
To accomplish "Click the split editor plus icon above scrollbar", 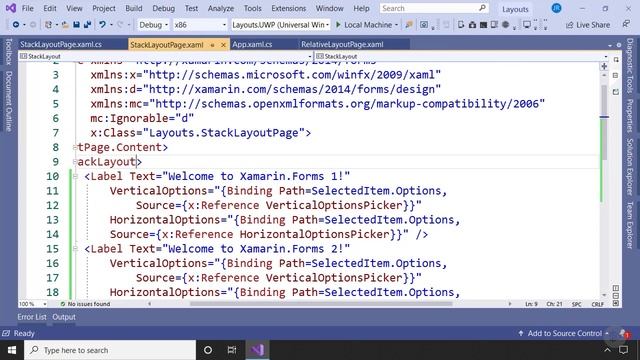I will click(x=604, y=66).
